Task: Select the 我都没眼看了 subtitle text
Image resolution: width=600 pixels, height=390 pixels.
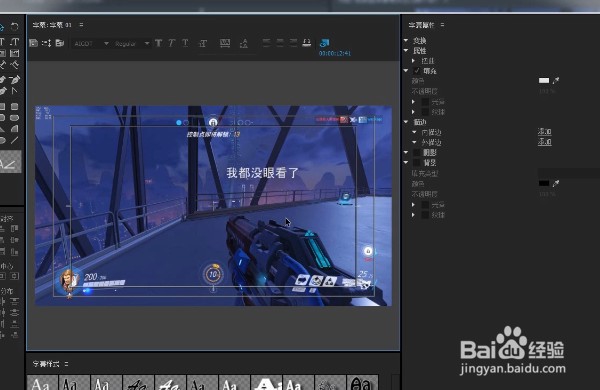Action: point(262,173)
